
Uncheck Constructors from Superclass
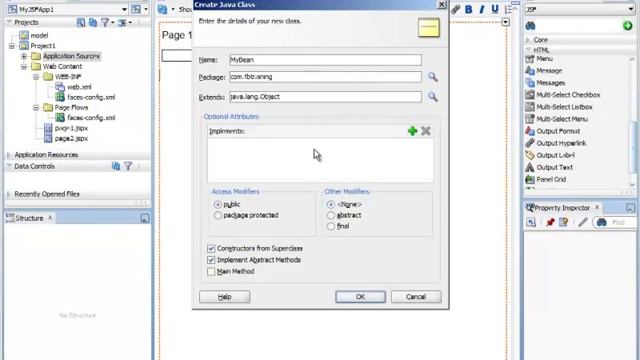pyautogui.click(x=211, y=248)
